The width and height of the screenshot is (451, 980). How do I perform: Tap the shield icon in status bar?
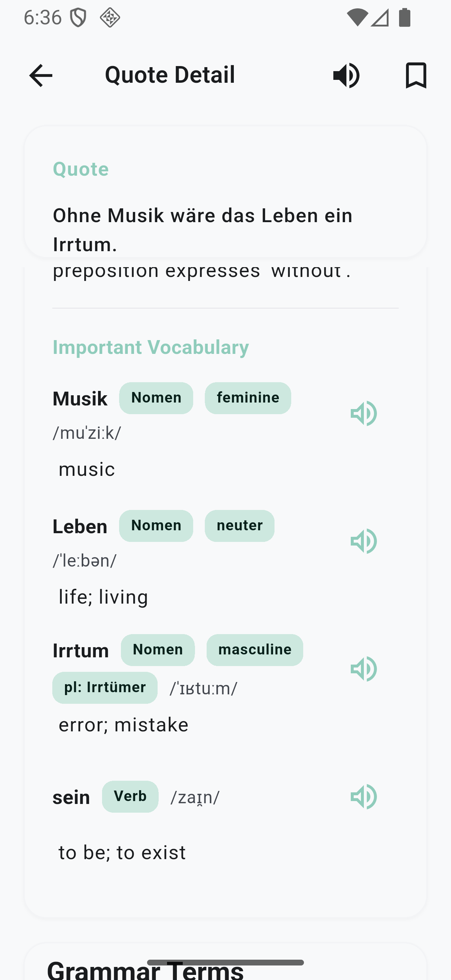[78, 17]
